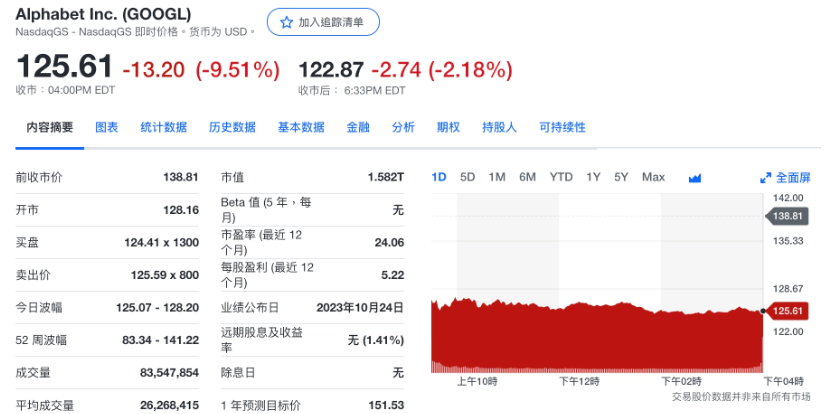Image resolution: width=824 pixels, height=414 pixels.
Task: Click the after-hours change -2.74 (-2.18%)
Action: [x=441, y=70]
